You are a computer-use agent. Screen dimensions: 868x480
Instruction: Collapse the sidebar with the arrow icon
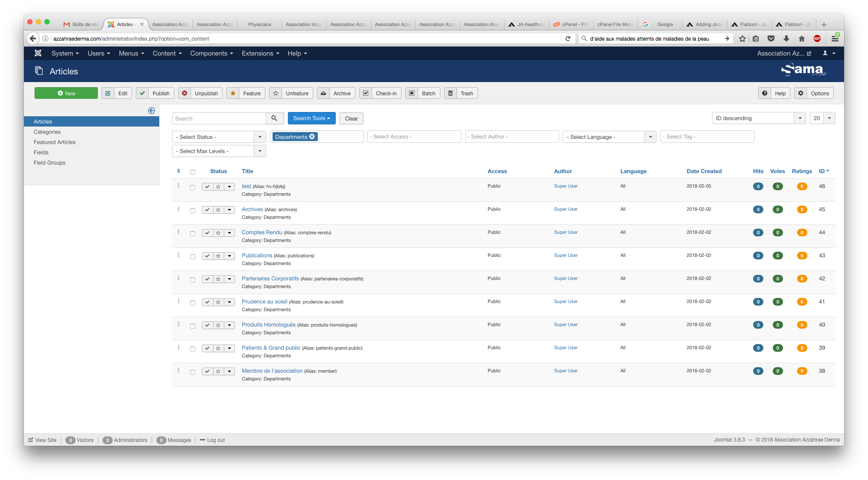[x=151, y=111]
